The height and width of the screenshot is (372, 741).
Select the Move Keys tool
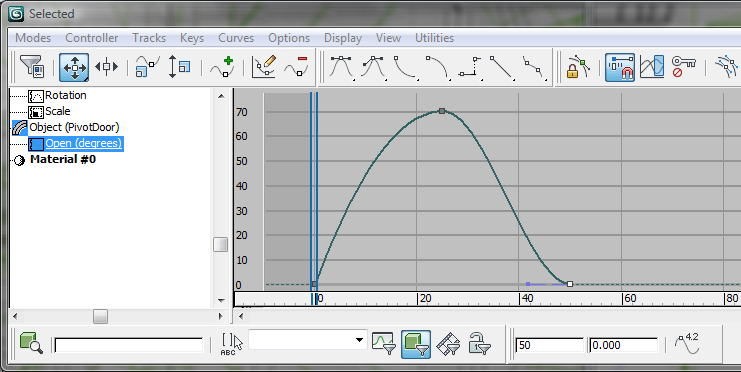pyautogui.click(x=74, y=67)
